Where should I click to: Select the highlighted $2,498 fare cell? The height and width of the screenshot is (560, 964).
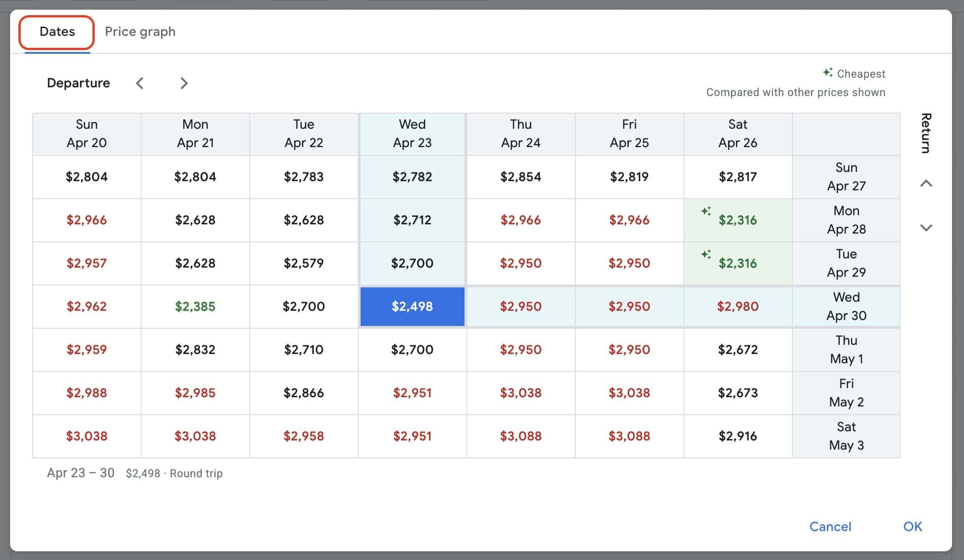pyautogui.click(x=412, y=307)
